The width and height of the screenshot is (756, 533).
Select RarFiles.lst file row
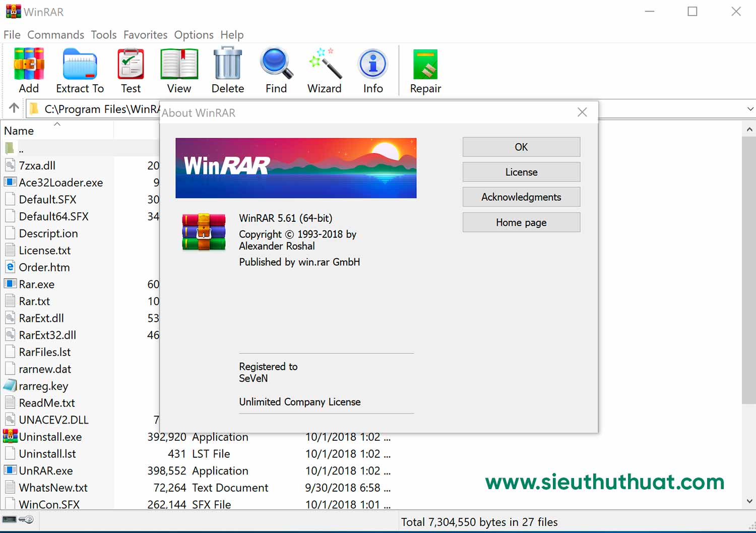click(45, 352)
